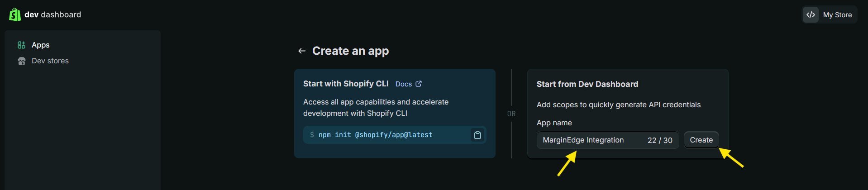
Task: Click the "Start from Dev Dashboard" heading
Action: pos(587,84)
